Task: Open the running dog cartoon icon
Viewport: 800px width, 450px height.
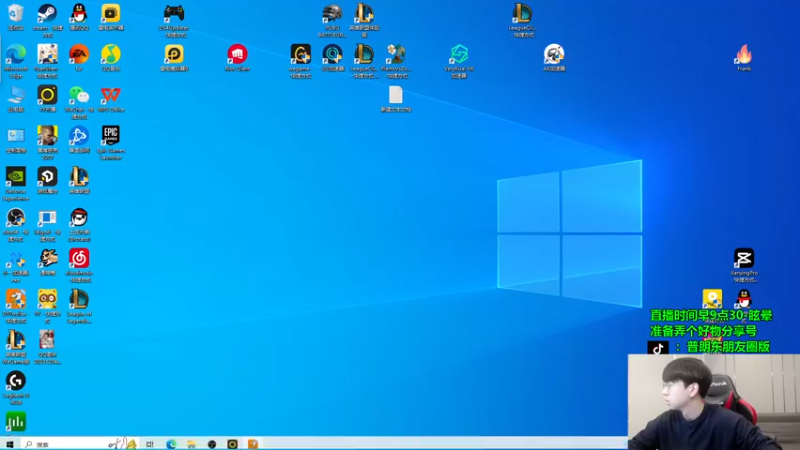Action: (x=47, y=258)
